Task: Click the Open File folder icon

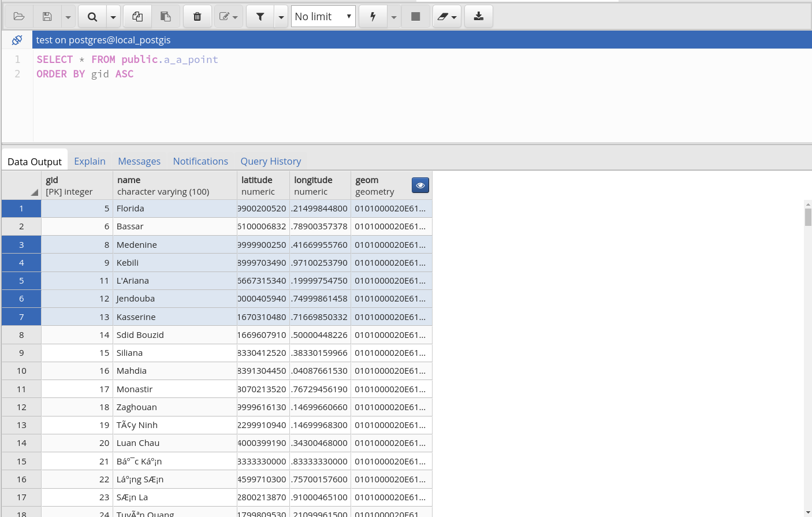Action: click(x=18, y=17)
